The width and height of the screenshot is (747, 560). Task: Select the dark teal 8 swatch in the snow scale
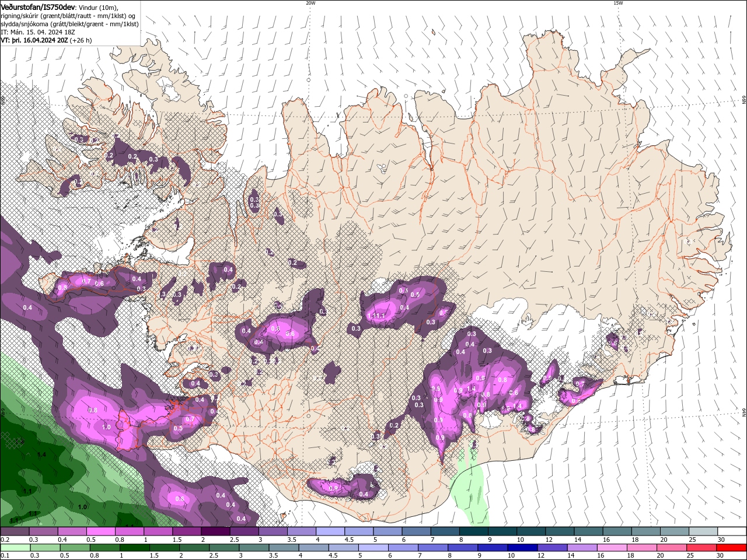(473, 531)
